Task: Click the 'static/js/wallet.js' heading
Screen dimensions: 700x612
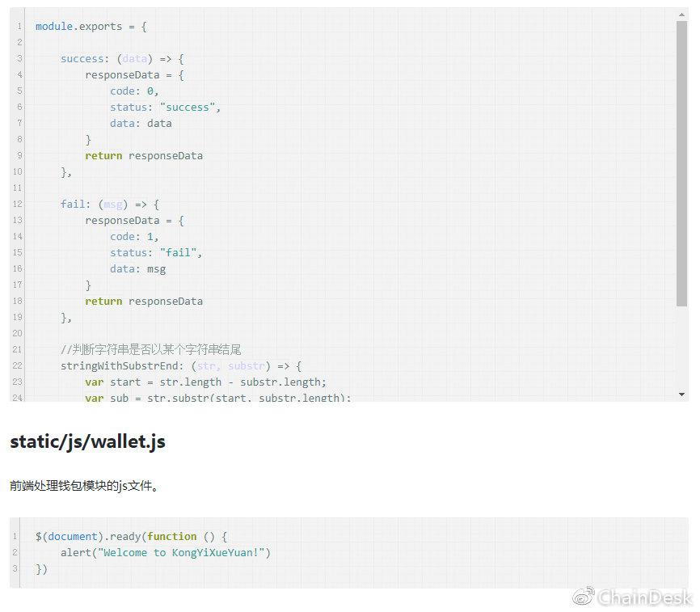Action: 87,441
